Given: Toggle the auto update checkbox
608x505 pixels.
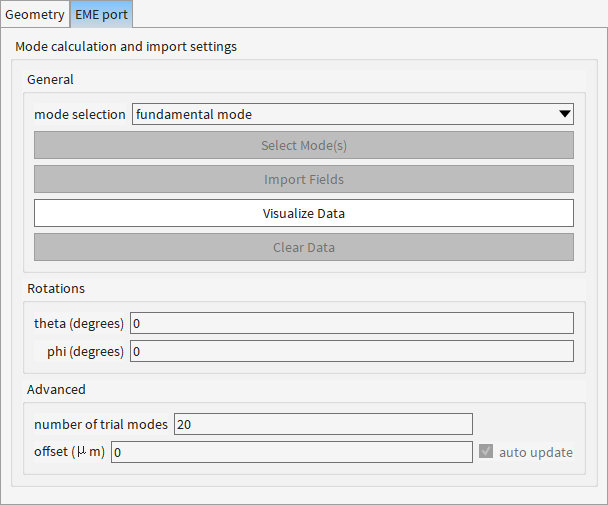Looking at the screenshot, I should tap(486, 451).
